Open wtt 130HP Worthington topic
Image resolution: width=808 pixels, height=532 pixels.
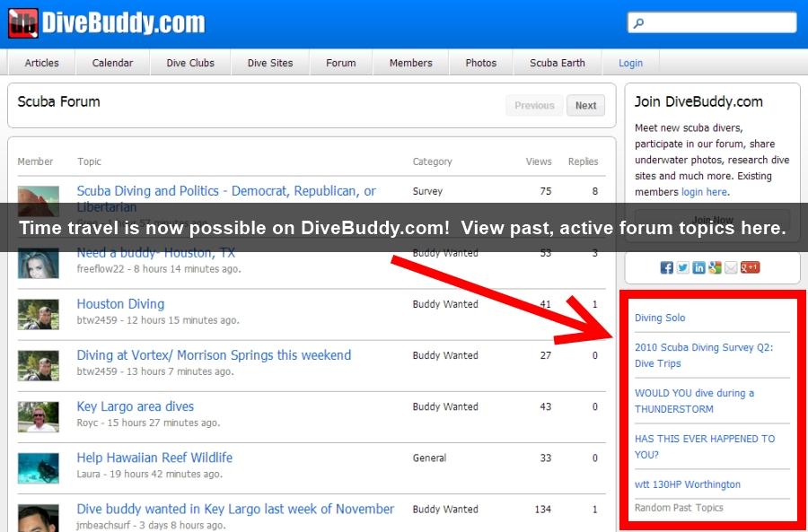click(x=688, y=484)
